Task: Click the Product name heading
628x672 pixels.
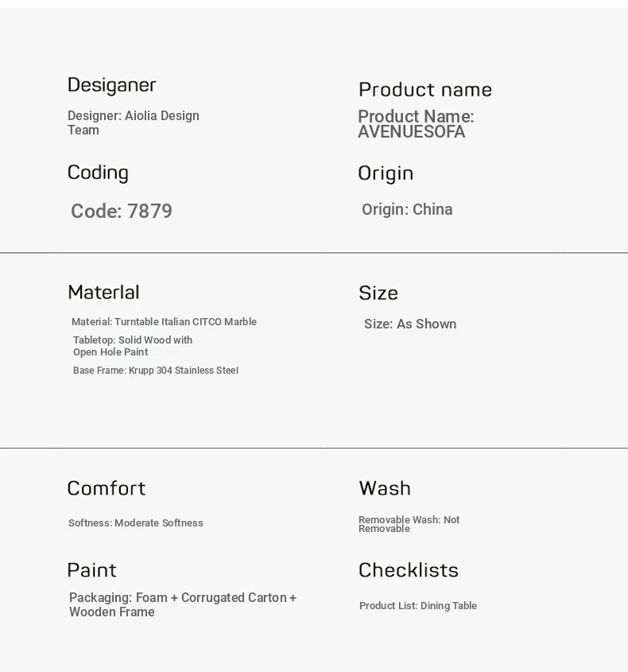Action: click(x=424, y=90)
